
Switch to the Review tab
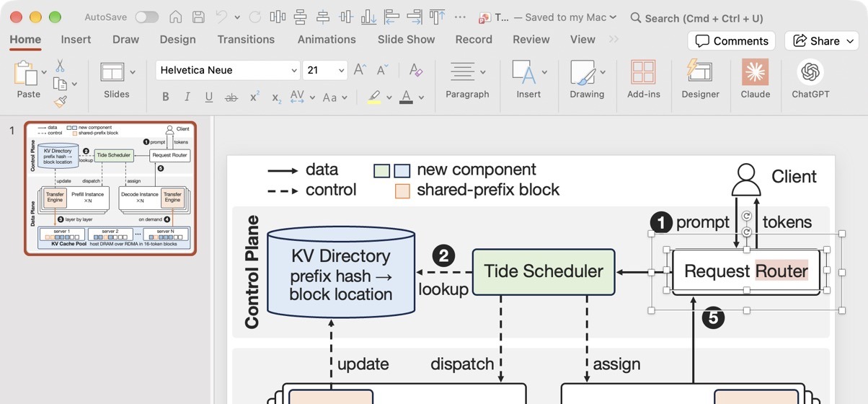click(531, 40)
